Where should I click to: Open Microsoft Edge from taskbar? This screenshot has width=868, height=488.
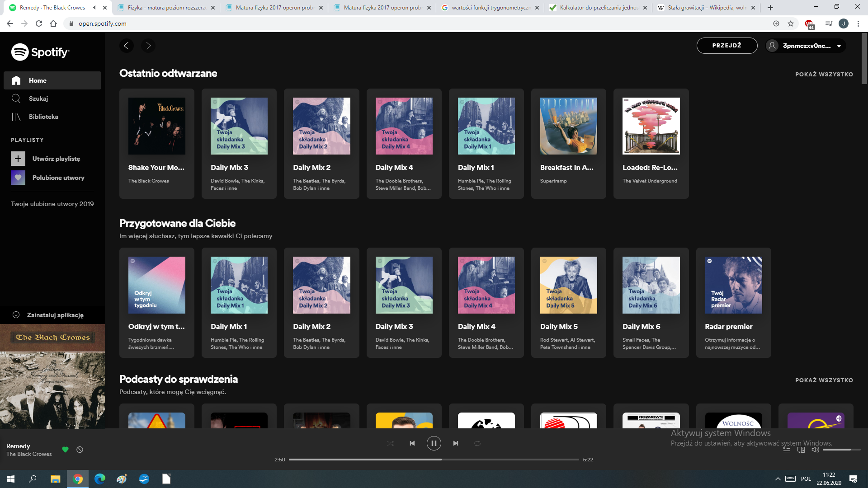pyautogui.click(x=99, y=479)
